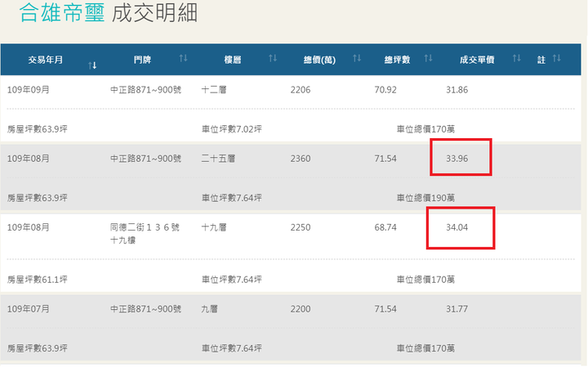The width and height of the screenshot is (588, 368).
Task: Click the 總坪數 column header
Action: pos(397,60)
